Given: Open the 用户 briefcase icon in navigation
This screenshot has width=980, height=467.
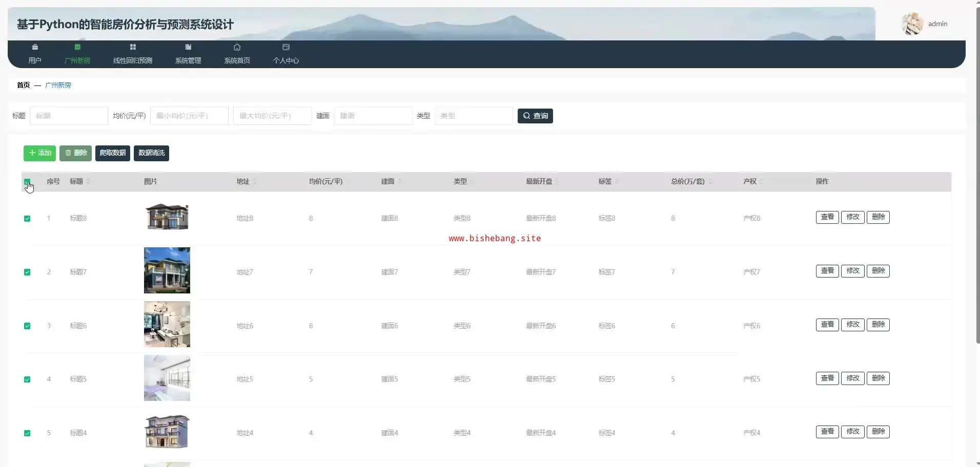Looking at the screenshot, I should coord(35,47).
